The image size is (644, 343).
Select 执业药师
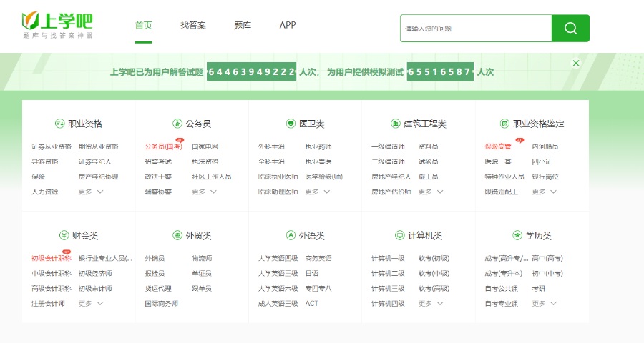[x=318, y=146]
